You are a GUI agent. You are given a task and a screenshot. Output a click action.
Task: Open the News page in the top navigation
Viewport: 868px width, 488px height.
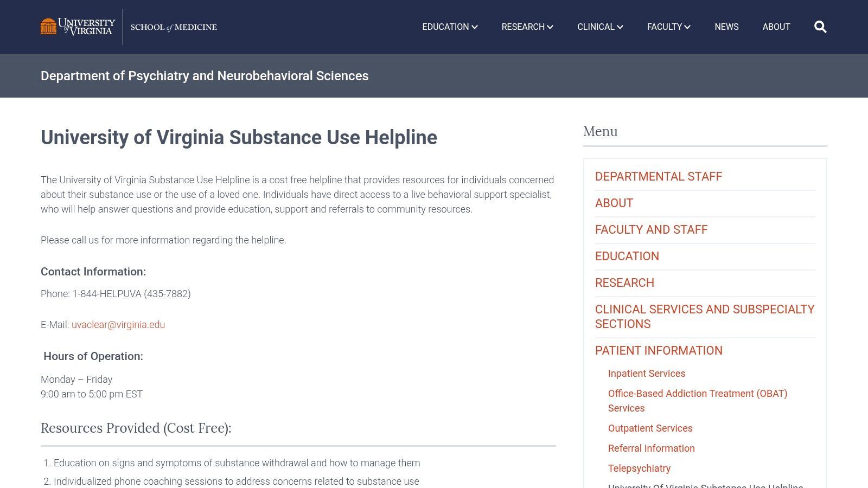click(x=726, y=27)
